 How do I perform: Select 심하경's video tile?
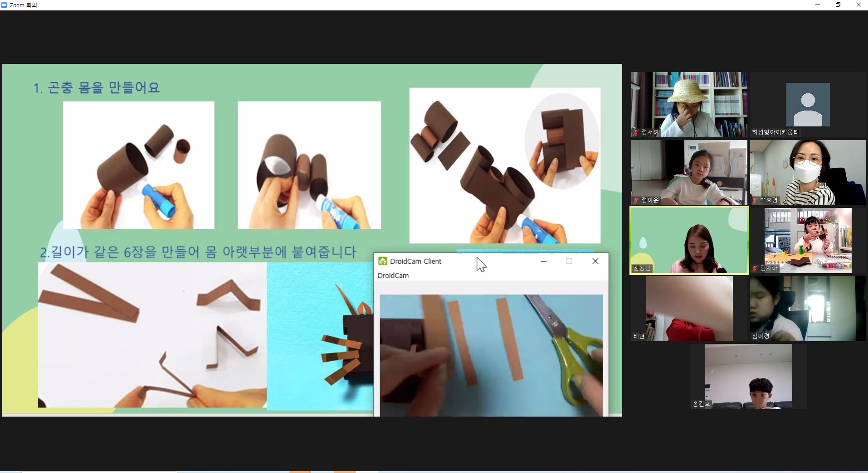click(x=808, y=309)
